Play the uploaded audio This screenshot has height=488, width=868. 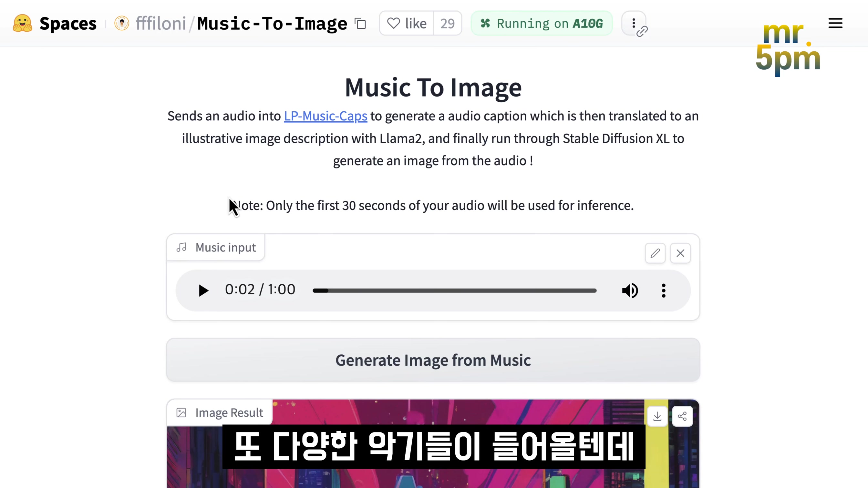coord(203,290)
